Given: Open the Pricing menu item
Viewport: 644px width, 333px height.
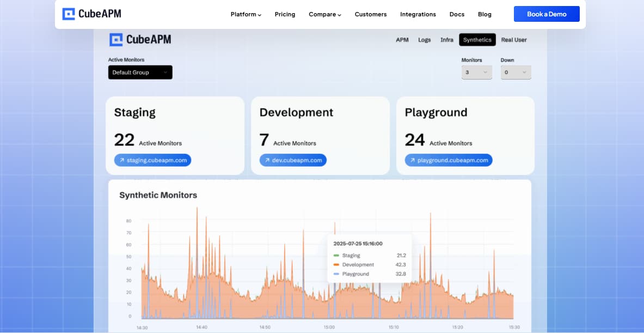Looking at the screenshot, I should pyautogui.click(x=285, y=14).
